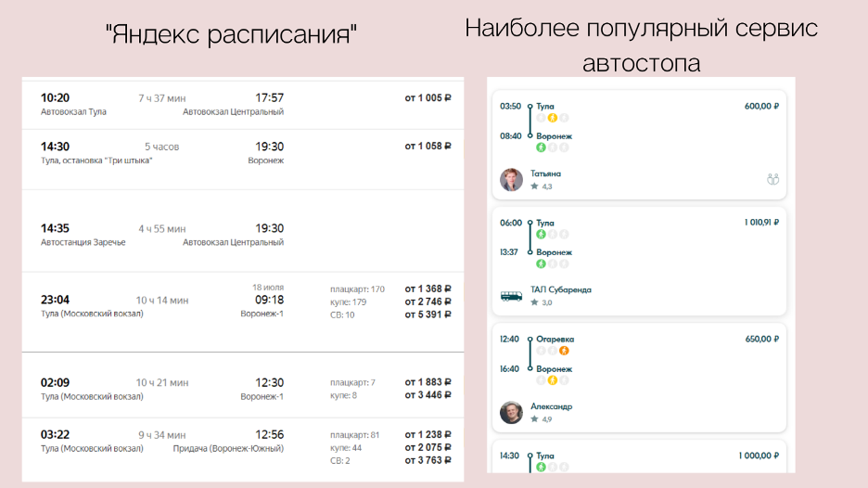Click the price от 1 883 ₽
The height and width of the screenshot is (488, 868).
pos(428,382)
